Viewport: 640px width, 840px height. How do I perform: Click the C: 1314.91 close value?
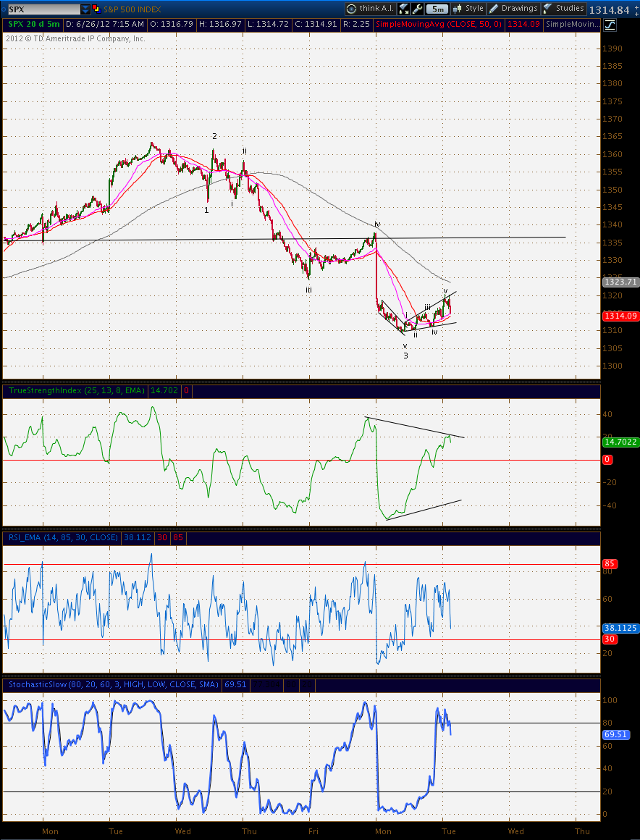[x=315, y=24]
